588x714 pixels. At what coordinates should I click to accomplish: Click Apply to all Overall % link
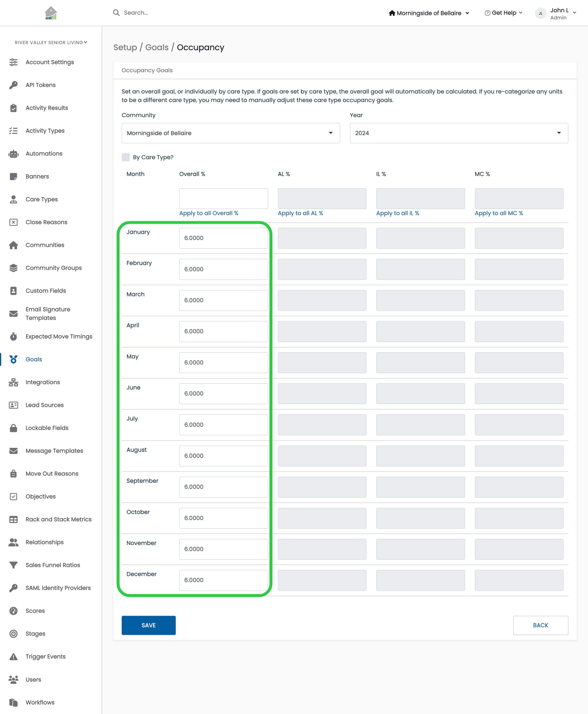point(209,213)
